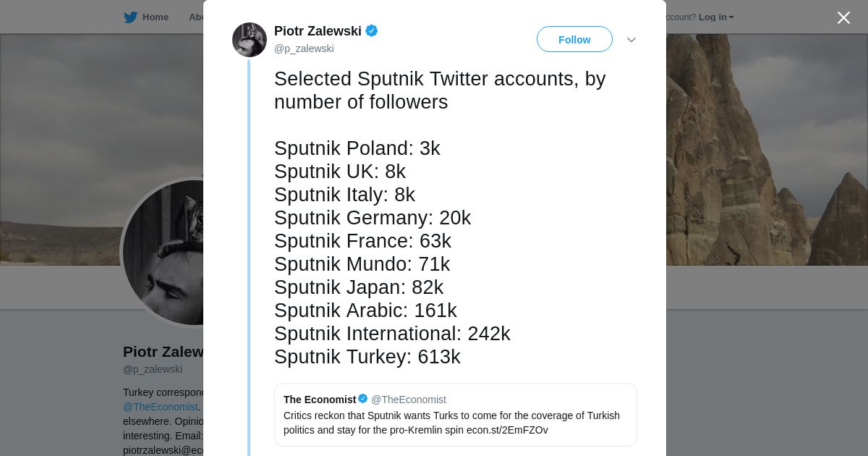Click the profile name Piotr Zalewski below photo

[163, 352]
